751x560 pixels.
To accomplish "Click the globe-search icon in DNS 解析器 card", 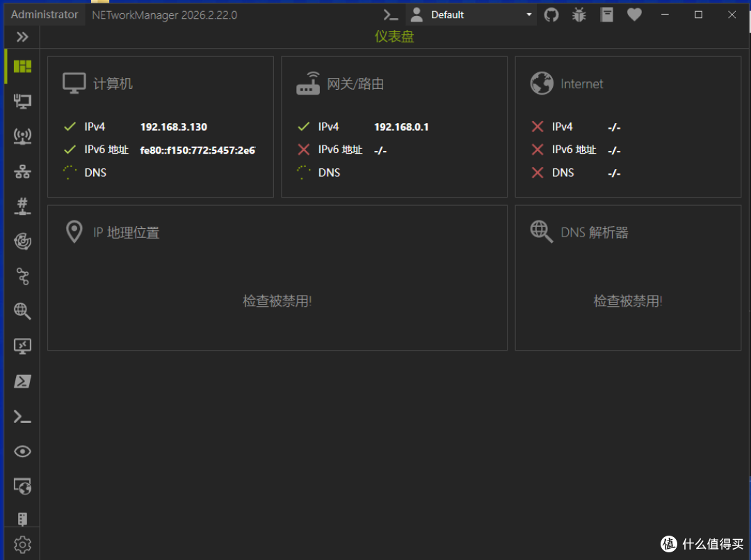I will [542, 232].
